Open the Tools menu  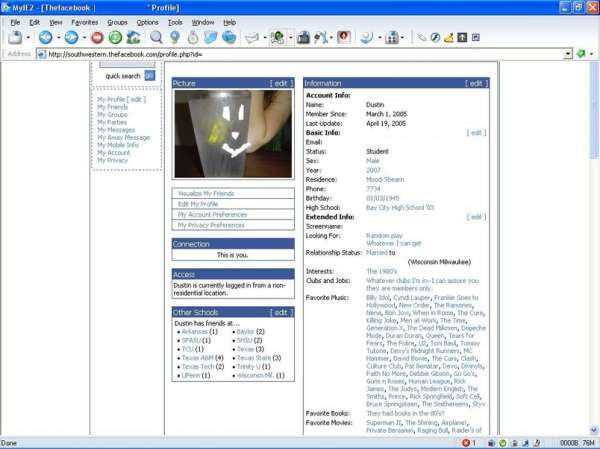tap(175, 21)
